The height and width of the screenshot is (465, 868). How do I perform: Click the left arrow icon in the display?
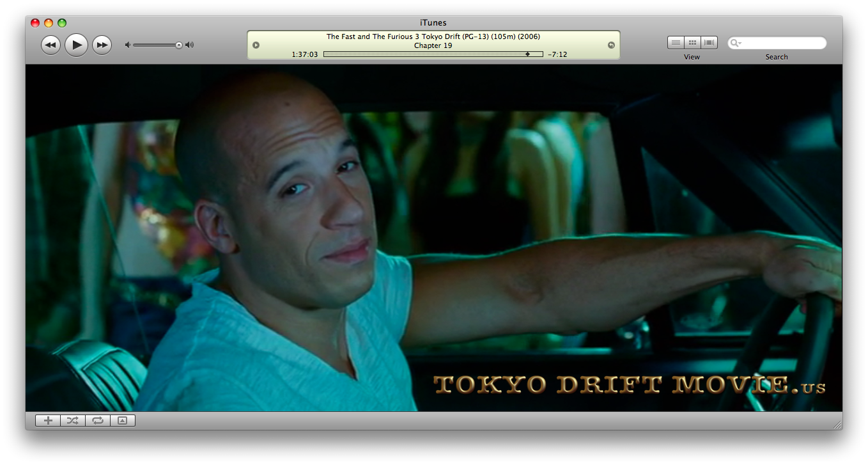point(256,45)
